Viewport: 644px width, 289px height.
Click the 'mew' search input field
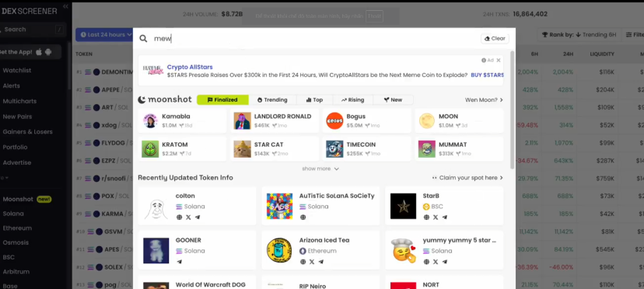tap(314, 39)
